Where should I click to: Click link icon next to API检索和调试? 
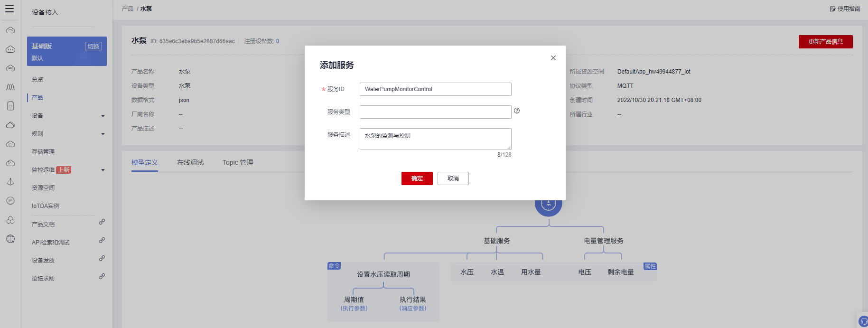[x=102, y=240]
